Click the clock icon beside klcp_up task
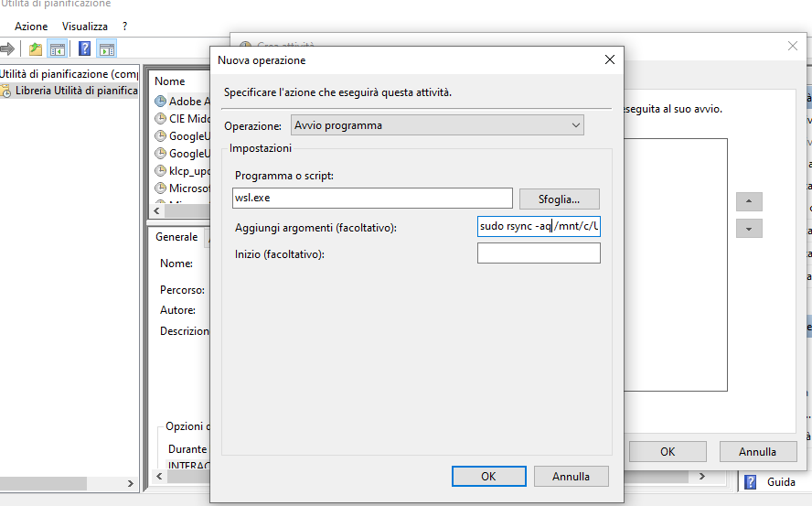 point(161,170)
